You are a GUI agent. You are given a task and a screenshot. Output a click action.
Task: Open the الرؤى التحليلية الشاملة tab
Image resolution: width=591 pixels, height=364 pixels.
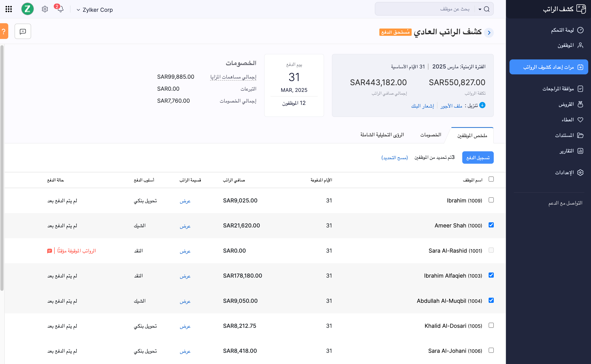tap(382, 135)
